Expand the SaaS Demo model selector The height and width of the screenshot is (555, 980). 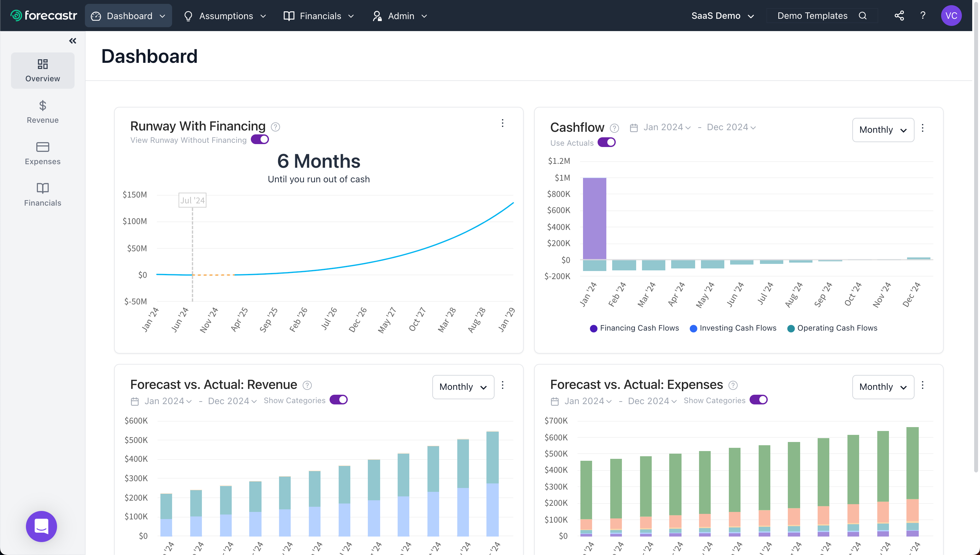pyautogui.click(x=723, y=16)
